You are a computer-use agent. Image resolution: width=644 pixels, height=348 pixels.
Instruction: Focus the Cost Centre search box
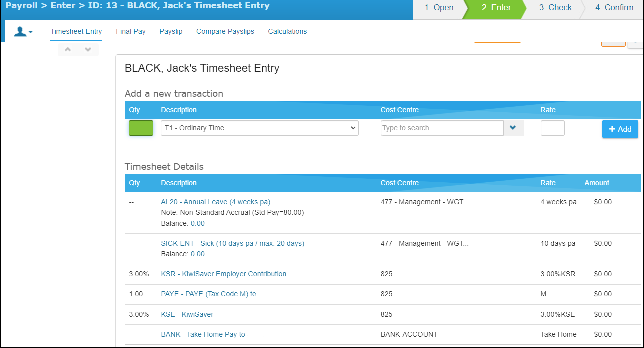coord(442,128)
